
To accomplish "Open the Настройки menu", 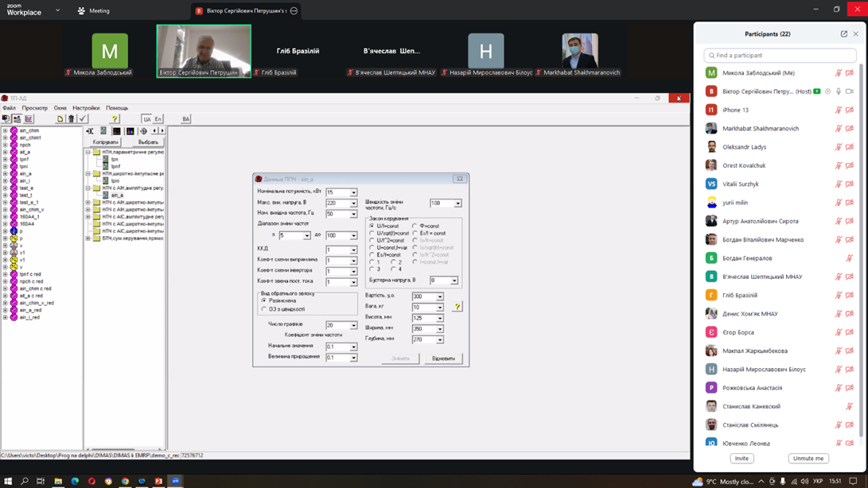I will click(86, 108).
